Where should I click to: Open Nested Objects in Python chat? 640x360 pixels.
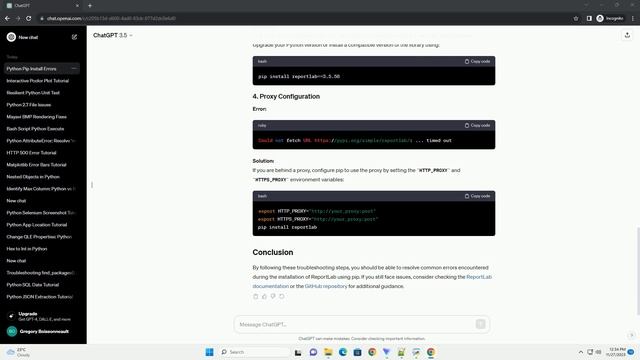click(33, 177)
